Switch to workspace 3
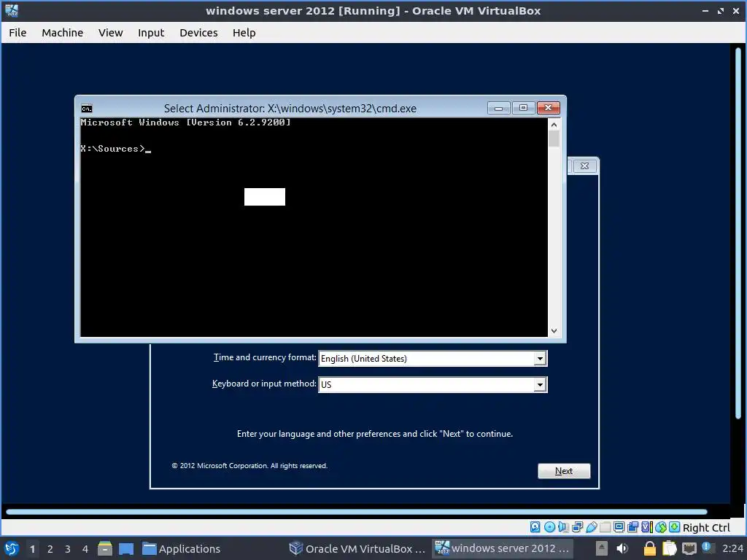 point(68,549)
